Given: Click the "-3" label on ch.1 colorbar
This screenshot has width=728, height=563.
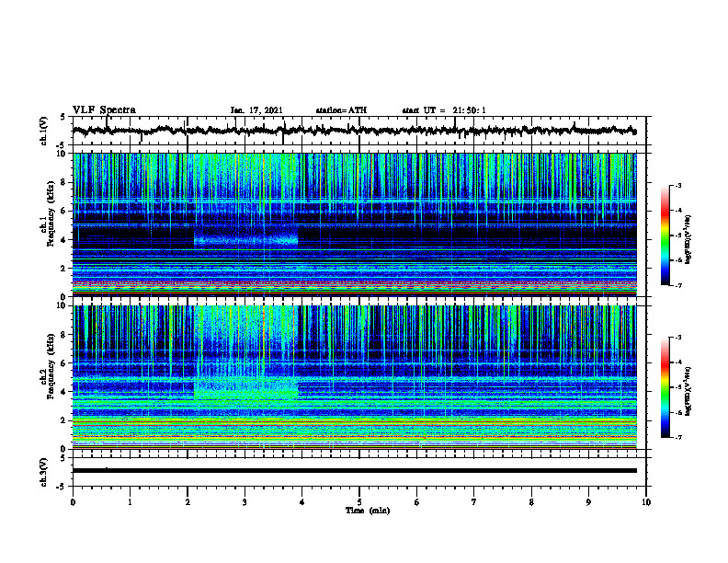Looking at the screenshot, I should click(x=678, y=185).
